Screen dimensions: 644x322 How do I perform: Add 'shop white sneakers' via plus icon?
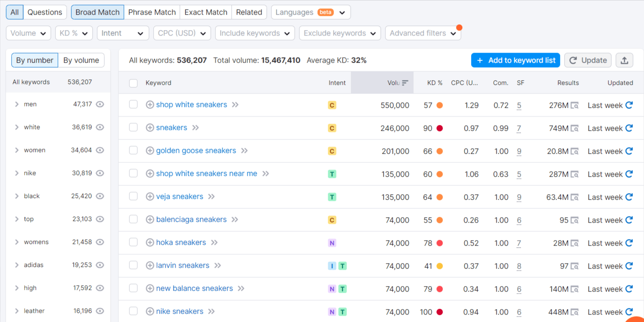point(150,105)
